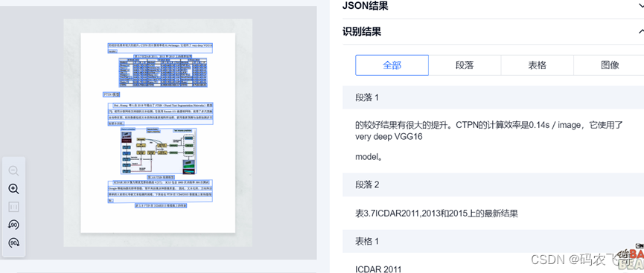The image size is (644, 273).
Task: Select the table caption box in preview
Action: coord(162,56)
